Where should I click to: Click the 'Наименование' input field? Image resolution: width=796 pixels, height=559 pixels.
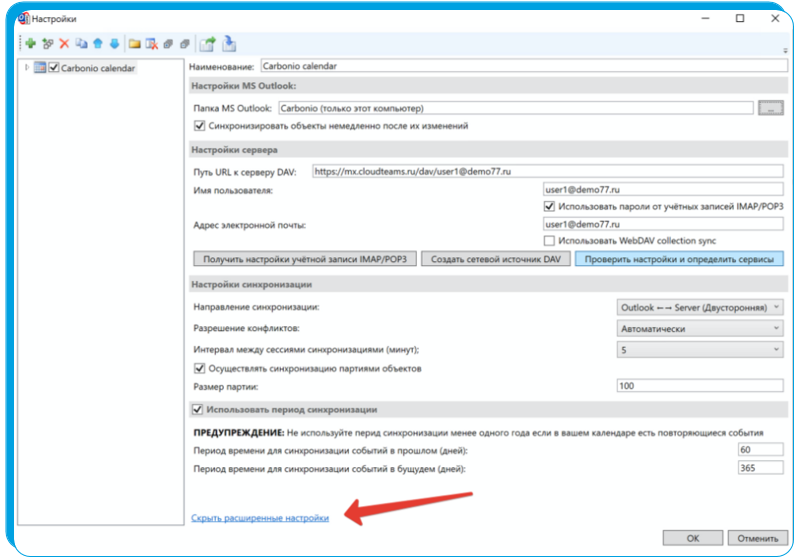[524, 66]
